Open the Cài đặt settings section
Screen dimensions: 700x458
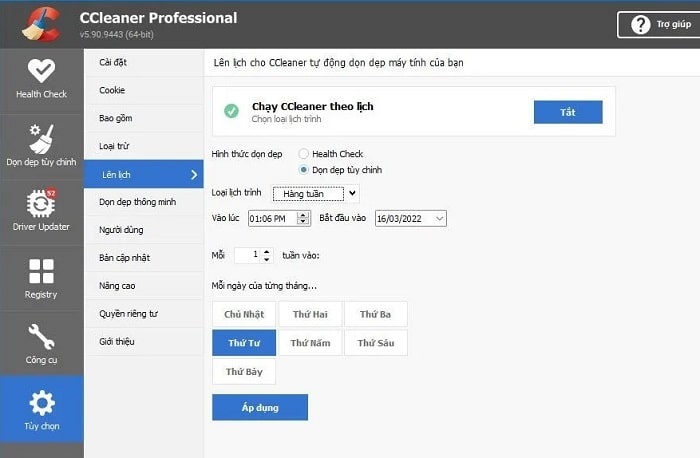pos(144,62)
